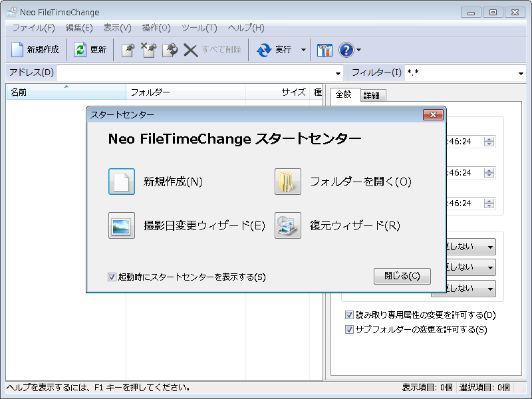
Task: Open the アドレス combo box dropdown
Action: click(x=338, y=73)
